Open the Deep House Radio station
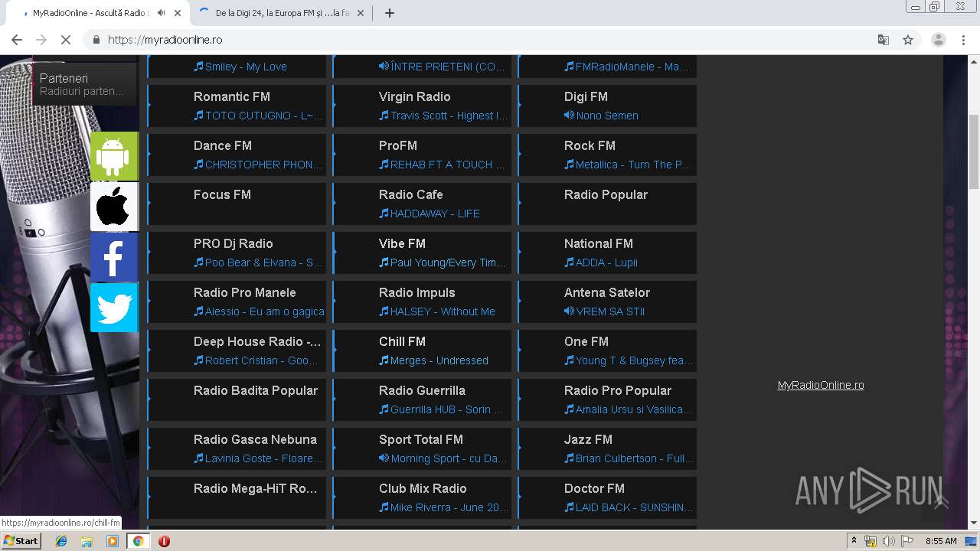This screenshot has height=551, width=980. pos(237,350)
